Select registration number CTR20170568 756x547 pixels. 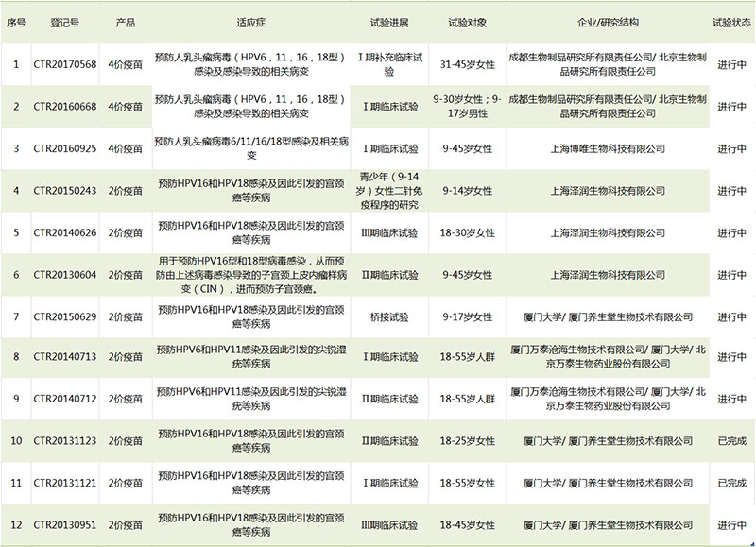[65, 64]
